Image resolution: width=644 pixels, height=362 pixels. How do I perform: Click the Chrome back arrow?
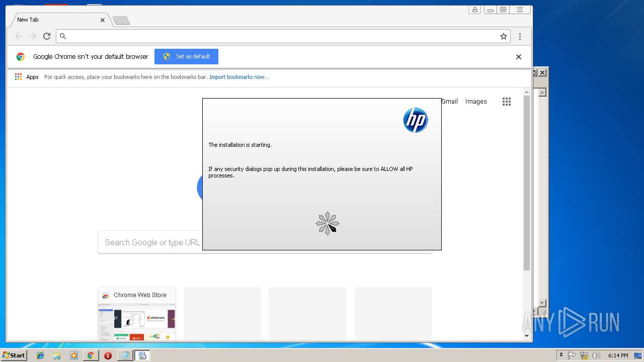click(x=19, y=36)
